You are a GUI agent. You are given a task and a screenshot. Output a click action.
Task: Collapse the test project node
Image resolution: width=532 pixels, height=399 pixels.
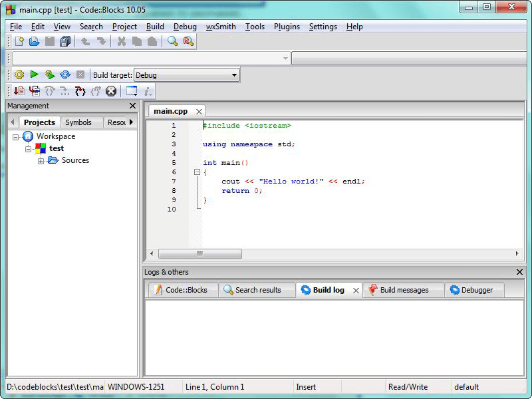[x=29, y=149]
